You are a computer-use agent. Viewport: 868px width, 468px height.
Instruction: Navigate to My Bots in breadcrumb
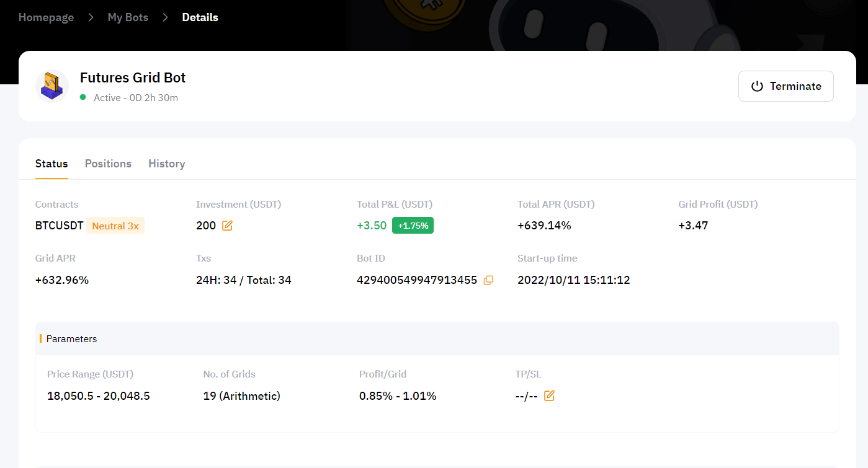tap(128, 17)
